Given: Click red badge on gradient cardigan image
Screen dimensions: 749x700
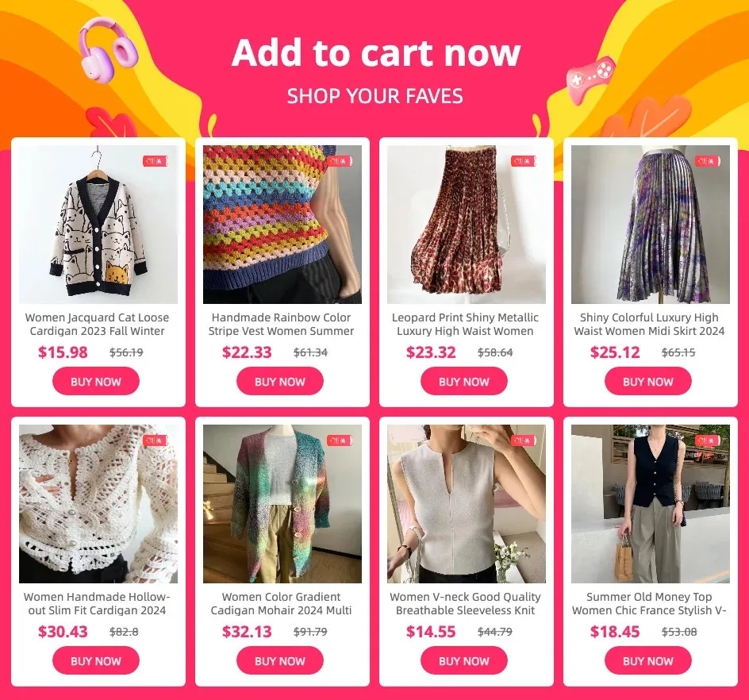Looking at the screenshot, I should click(340, 440).
